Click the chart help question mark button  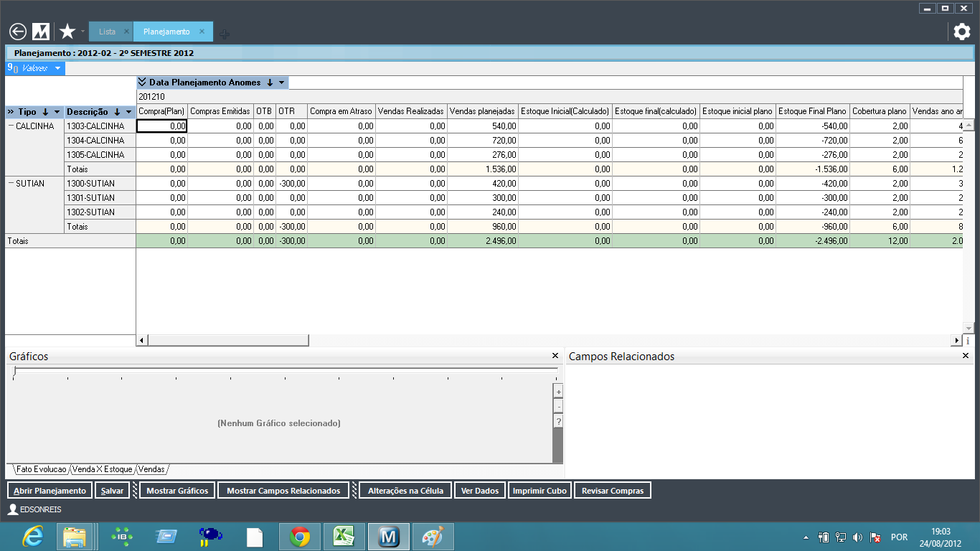click(x=558, y=422)
